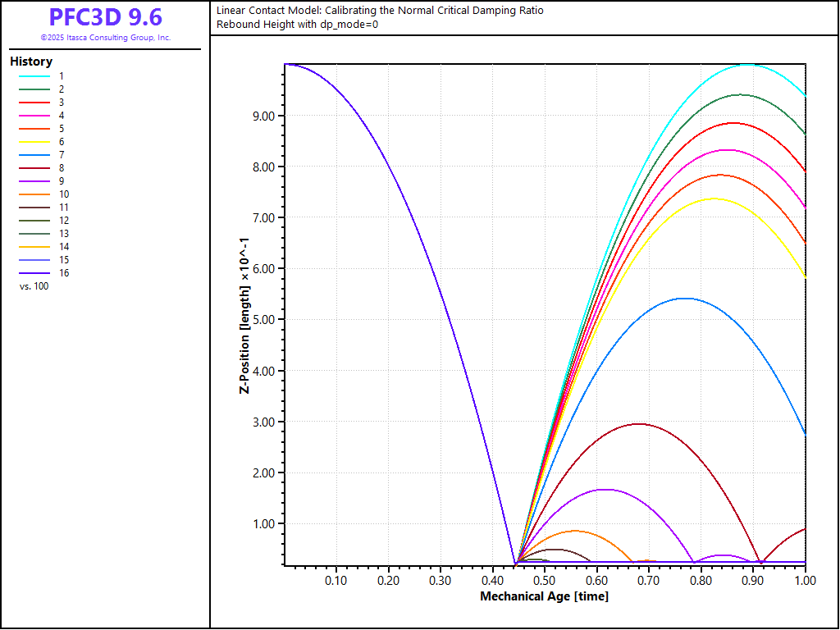
Task: Click the peak of the dark red curve
Action: [638, 424]
